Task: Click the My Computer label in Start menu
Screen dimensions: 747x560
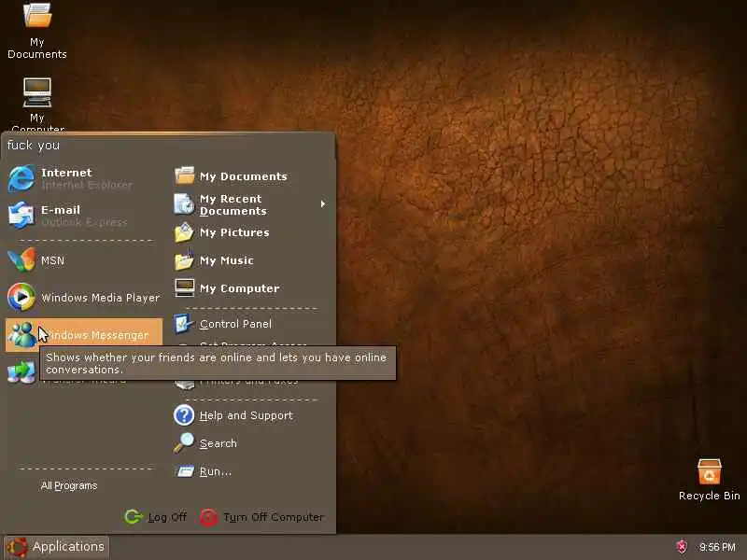Action: 240,288
